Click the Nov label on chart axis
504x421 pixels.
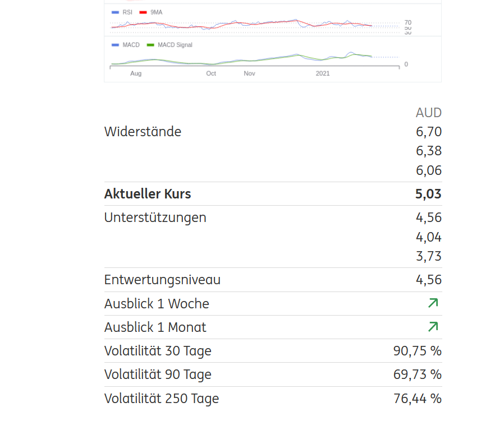point(249,73)
